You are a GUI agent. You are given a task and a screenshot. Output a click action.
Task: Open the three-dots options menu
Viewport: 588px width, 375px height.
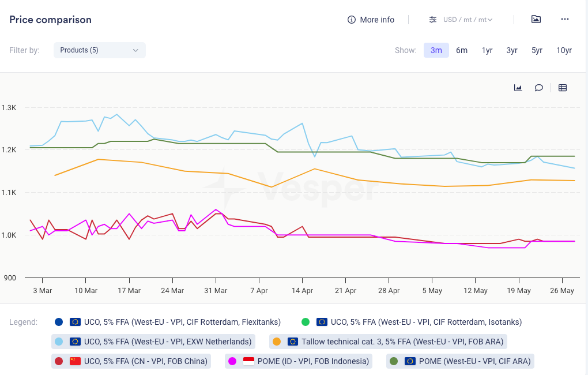(565, 20)
